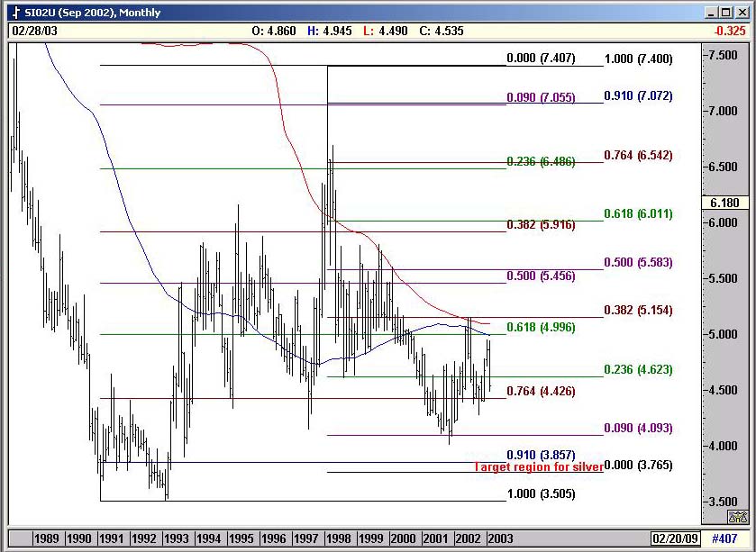Screen dimensions: 756x552
Task: Select the 0.090 (4.093) retracement label
Action: (x=638, y=429)
